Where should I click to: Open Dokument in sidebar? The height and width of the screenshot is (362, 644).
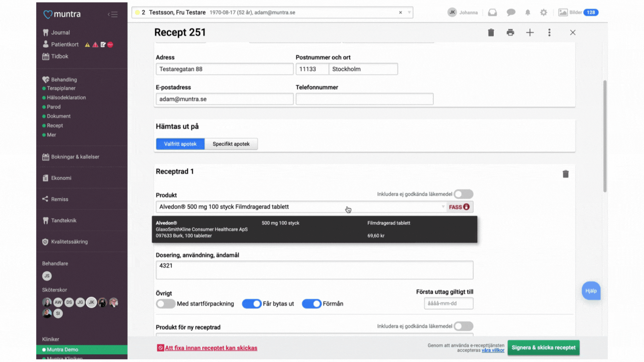coord(59,116)
